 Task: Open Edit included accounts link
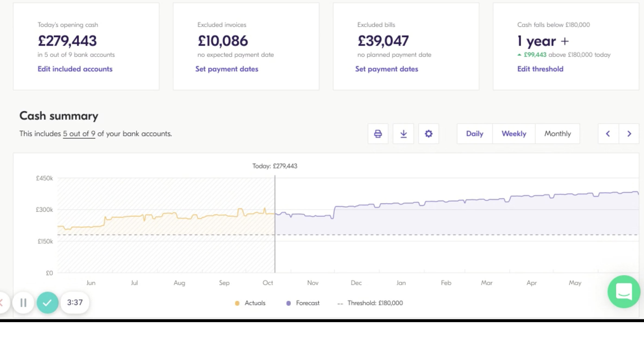coord(75,69)
